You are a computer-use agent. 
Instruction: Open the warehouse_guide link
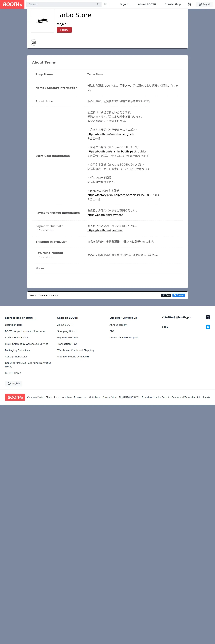111,134
